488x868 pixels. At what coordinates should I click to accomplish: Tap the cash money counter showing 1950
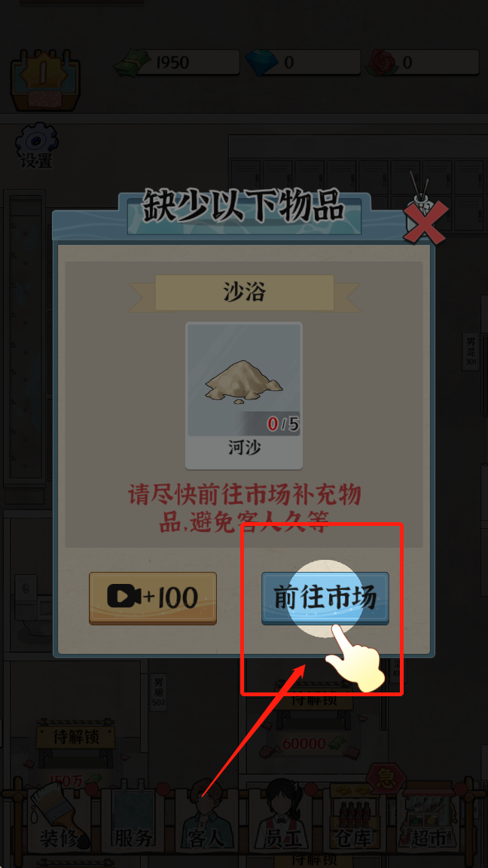(x=176, y=62)
